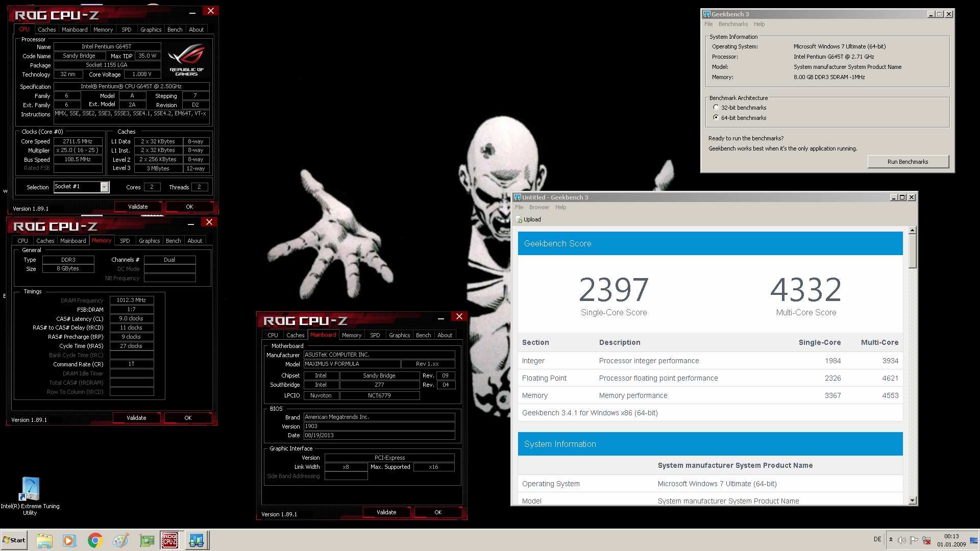
Task: Click the clock showing 00:13 in tray
Action: [x=951, y=536]
